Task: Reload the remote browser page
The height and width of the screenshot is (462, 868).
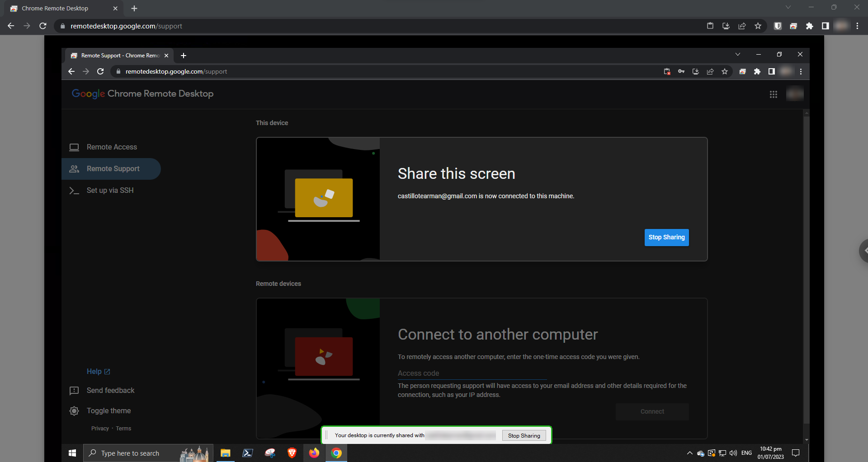Action: [x=100, y=71]
